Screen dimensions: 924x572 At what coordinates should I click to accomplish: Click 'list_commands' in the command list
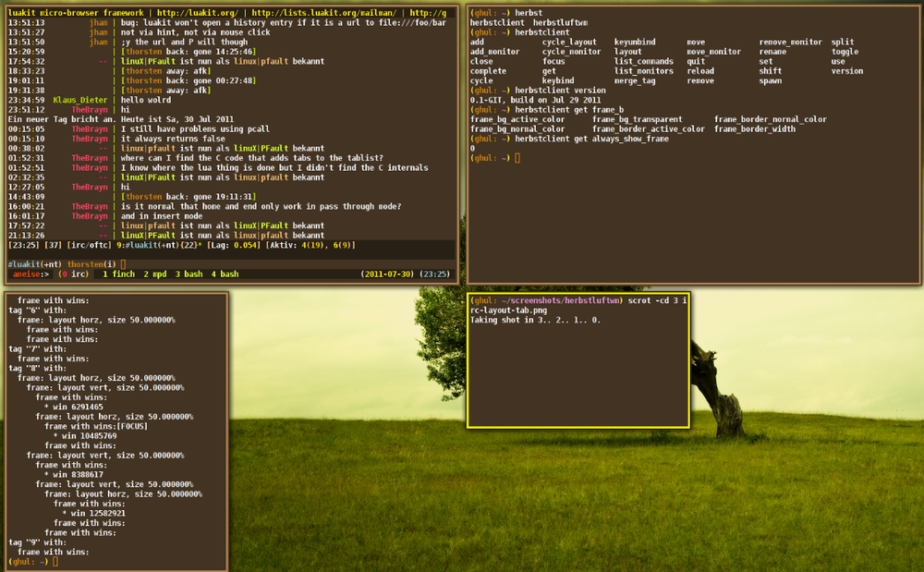[643, 61]
